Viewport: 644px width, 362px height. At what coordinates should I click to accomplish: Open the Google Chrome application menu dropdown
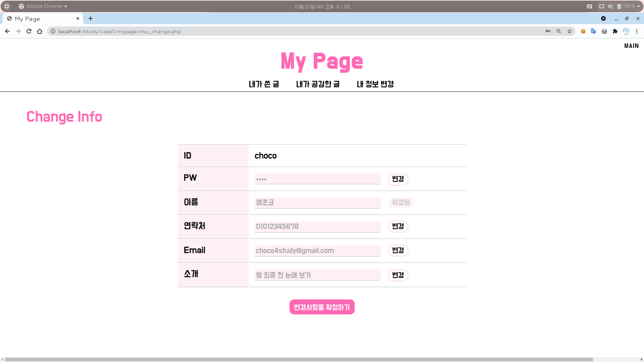(44, 6)
